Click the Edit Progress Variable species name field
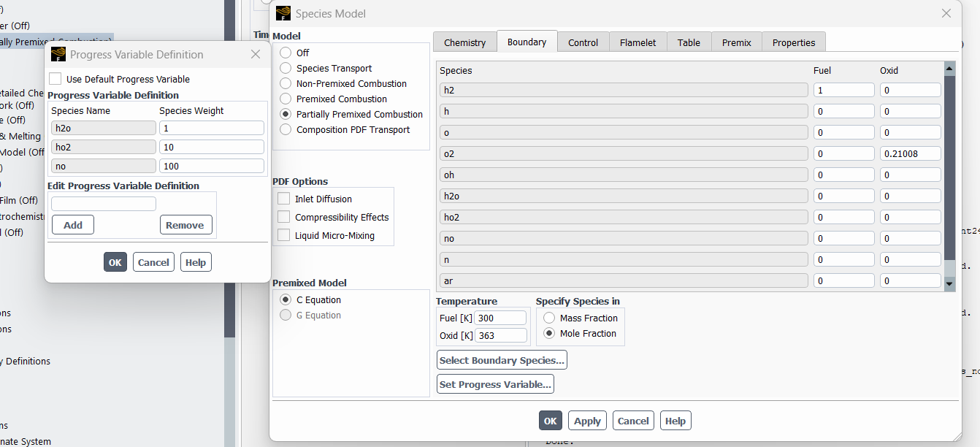Screen dimensions: 980x447 [104, 203]
